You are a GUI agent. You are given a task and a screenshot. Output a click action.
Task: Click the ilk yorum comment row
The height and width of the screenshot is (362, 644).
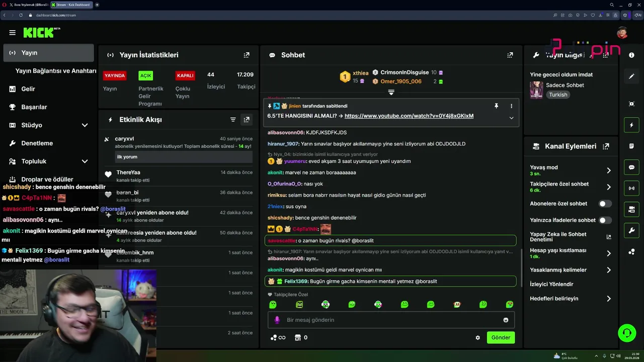[184, 157]
